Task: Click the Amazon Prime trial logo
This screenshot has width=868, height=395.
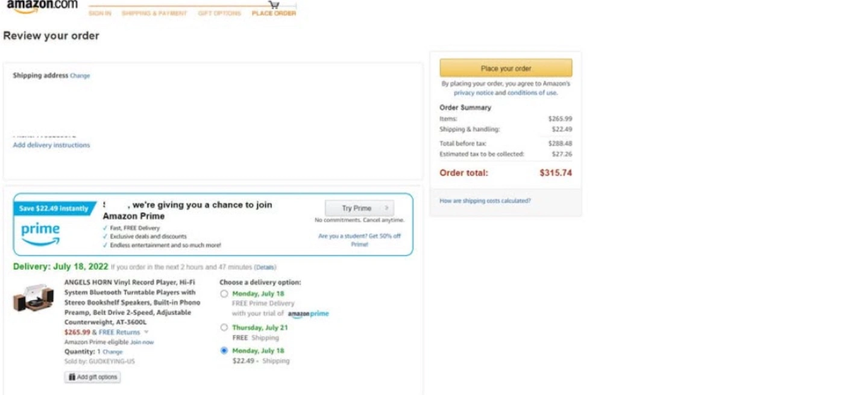Action: pos(308,314)
